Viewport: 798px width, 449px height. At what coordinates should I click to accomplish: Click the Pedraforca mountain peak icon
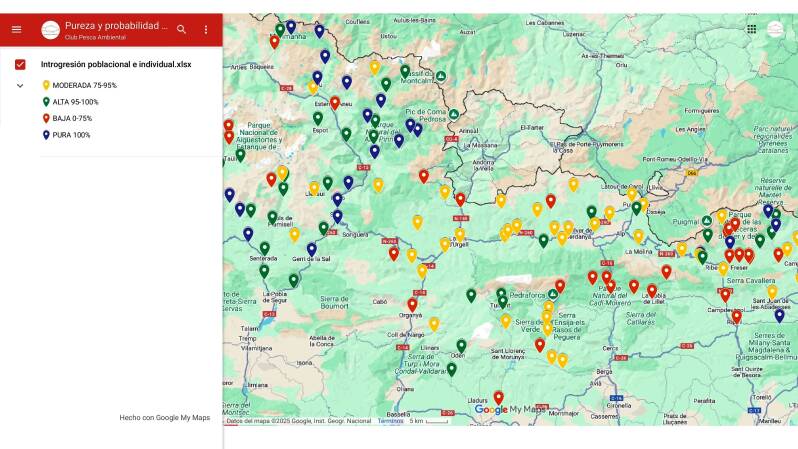tap(553, 294)
